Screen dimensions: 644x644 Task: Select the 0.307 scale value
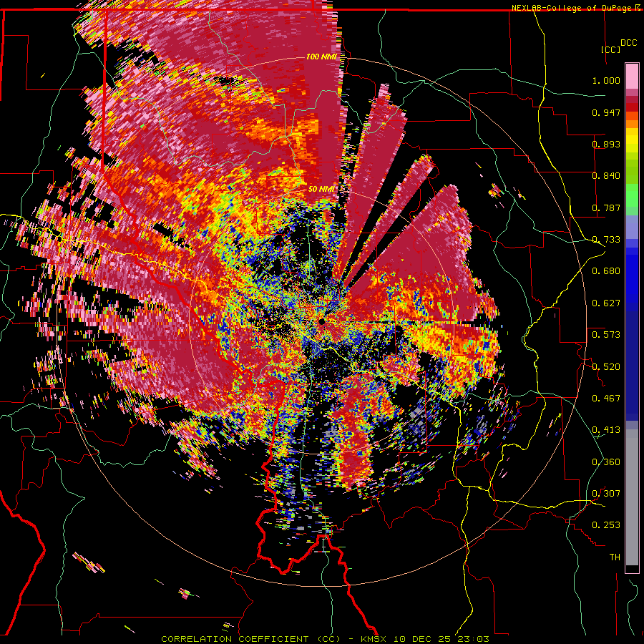[606, 494]
